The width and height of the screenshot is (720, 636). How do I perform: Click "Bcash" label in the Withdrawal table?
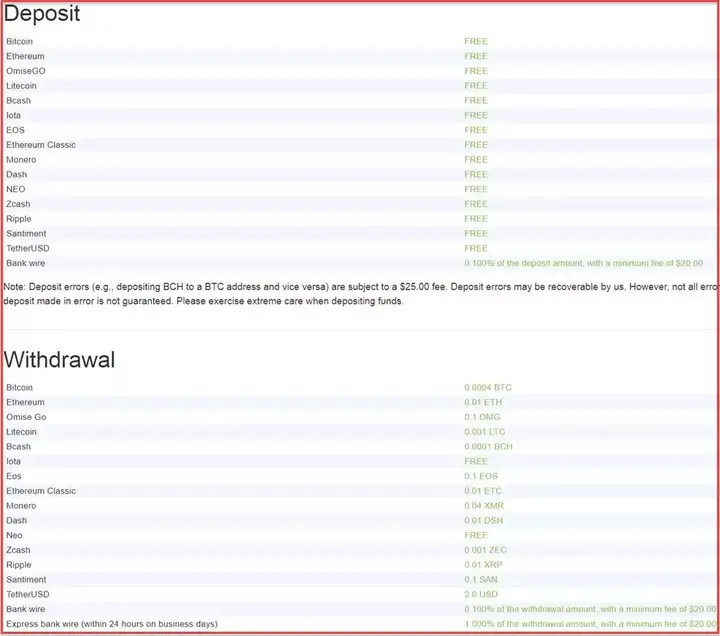pos(18,446)
